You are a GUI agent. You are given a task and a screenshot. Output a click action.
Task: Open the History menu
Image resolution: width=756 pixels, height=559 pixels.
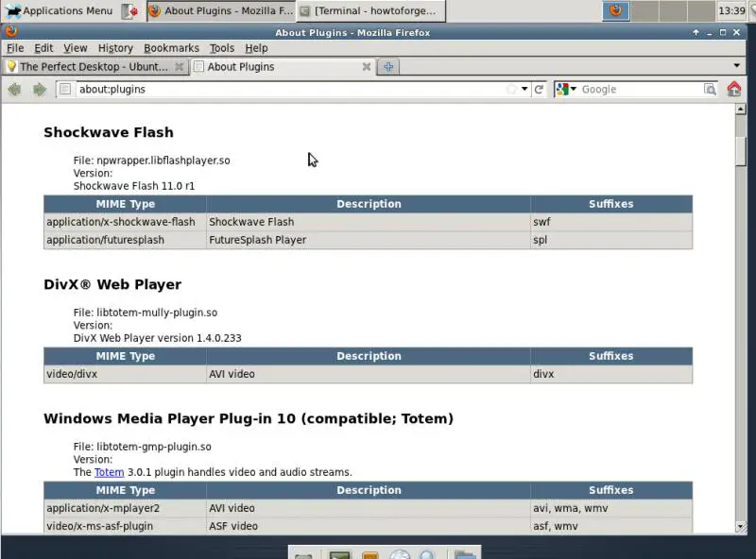pyautogui.click(x=115, y=48)
